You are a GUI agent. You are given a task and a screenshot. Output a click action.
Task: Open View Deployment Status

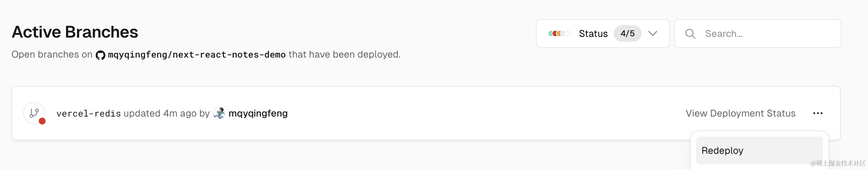tap(740, 113)
